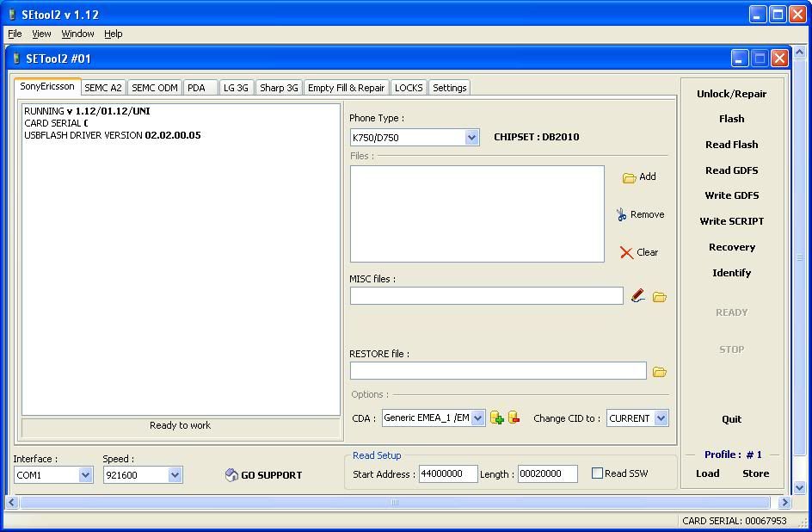
Task: Click the RUNNING v 1.12/01.12/UNI log line
Action: 87,111
